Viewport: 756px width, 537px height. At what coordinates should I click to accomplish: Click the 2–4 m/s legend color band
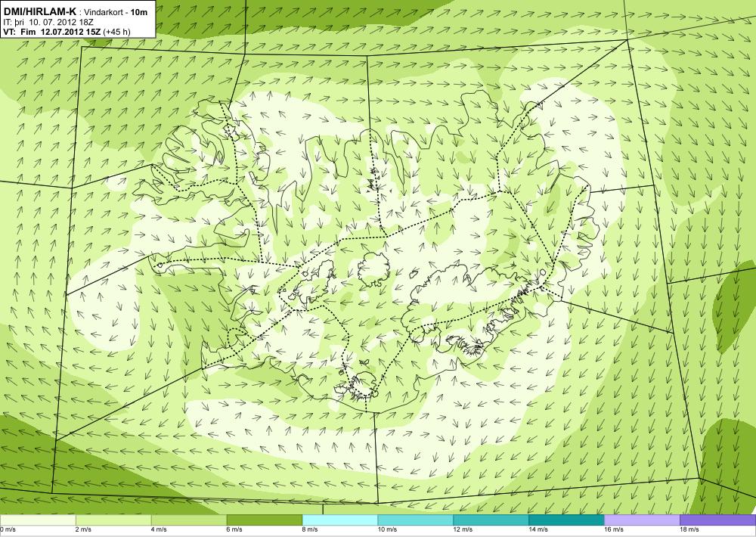pos(113,520)
